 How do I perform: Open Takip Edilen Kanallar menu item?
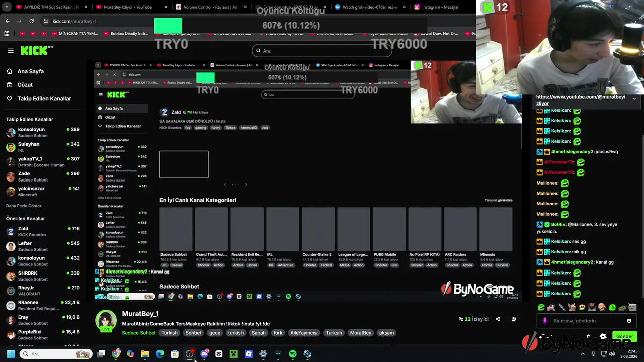click(x=44, y=99)
